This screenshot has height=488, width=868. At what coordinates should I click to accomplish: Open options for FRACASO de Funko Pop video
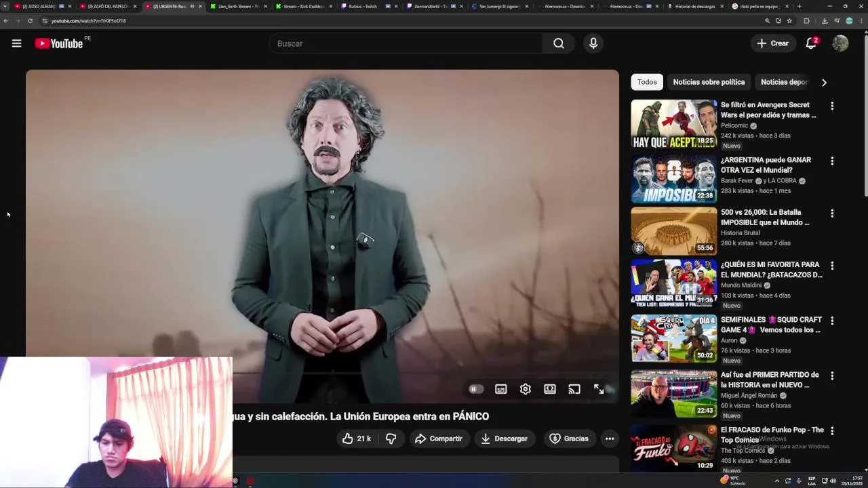tap(832, 431)
